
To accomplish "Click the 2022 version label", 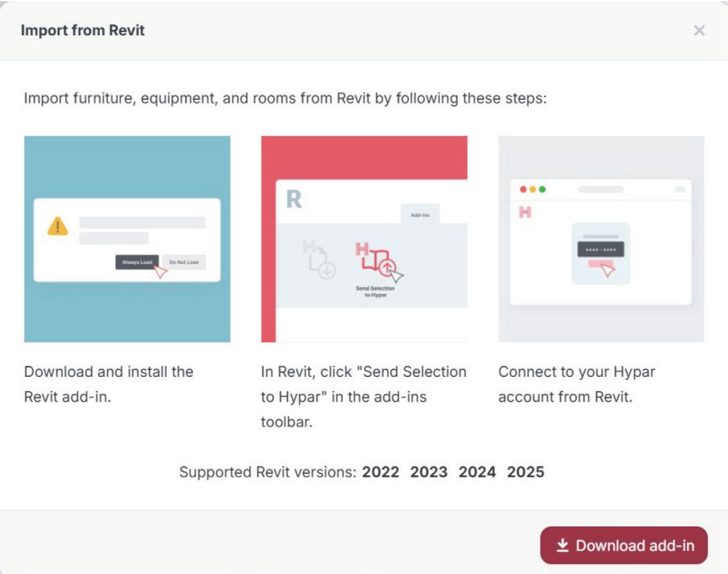I will 381,472.
